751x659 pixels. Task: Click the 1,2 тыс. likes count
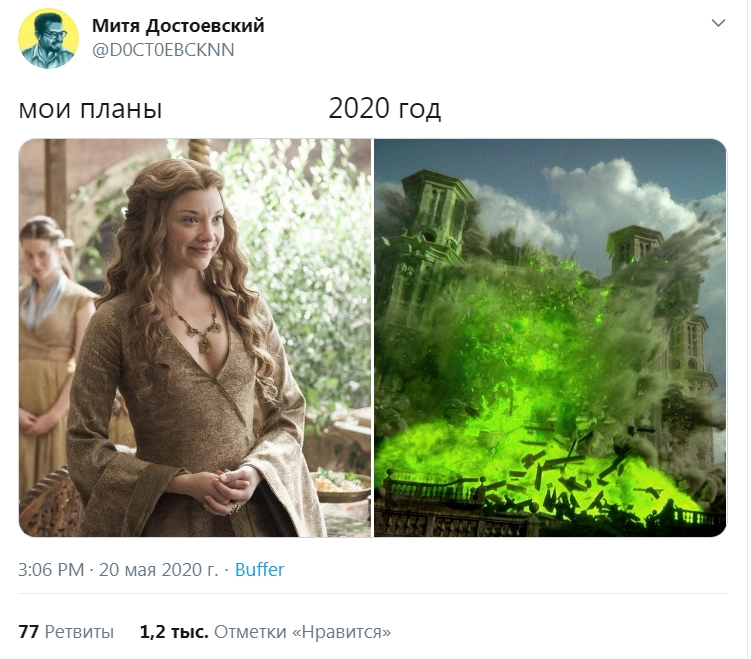coord(174,632)
